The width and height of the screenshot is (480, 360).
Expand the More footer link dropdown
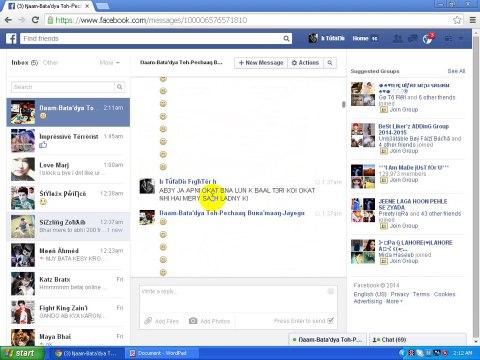click(x=394, y=301)
